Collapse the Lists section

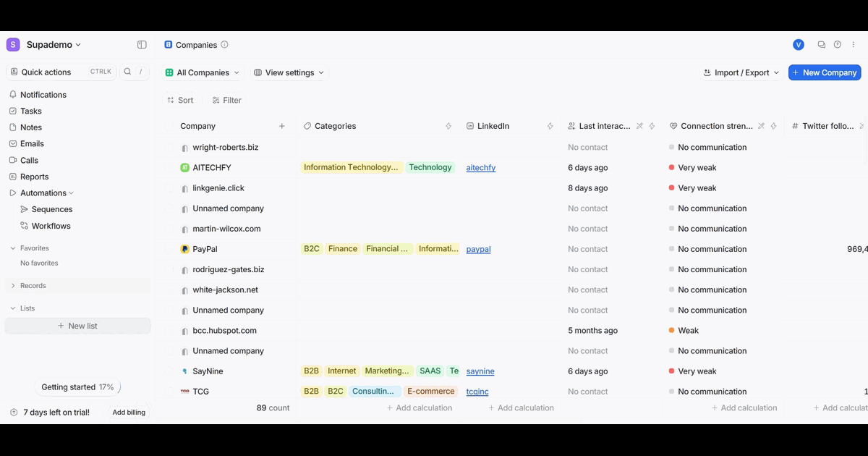click(13, 308)
